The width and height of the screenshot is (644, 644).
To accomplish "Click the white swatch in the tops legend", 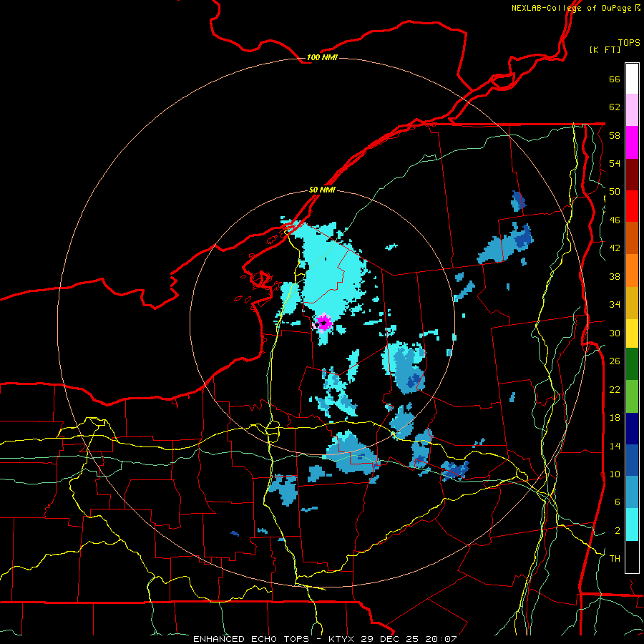I will pos(632,79).
